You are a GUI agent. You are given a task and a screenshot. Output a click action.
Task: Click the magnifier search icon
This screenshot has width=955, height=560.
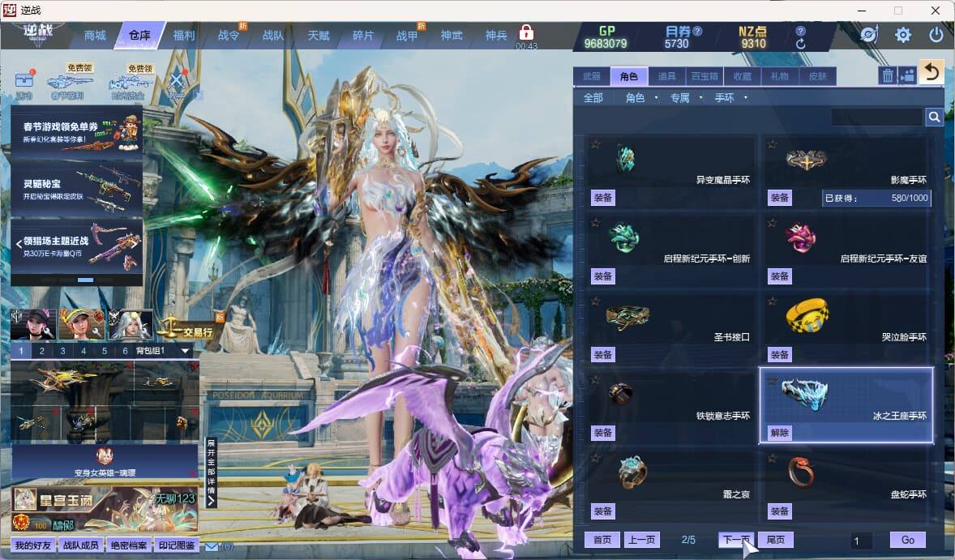tap(934, 117)
